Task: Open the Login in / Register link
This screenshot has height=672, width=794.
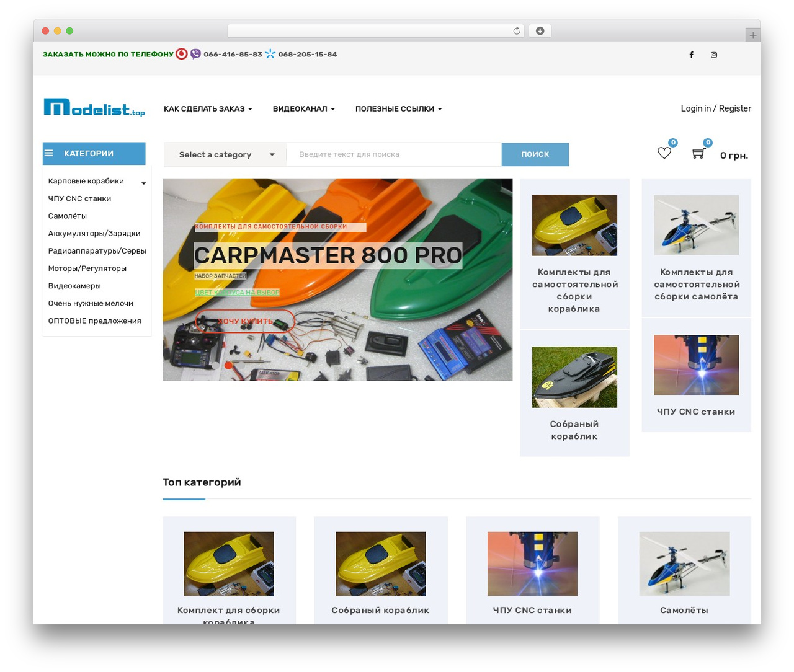Action: click(x=716, y=108)
